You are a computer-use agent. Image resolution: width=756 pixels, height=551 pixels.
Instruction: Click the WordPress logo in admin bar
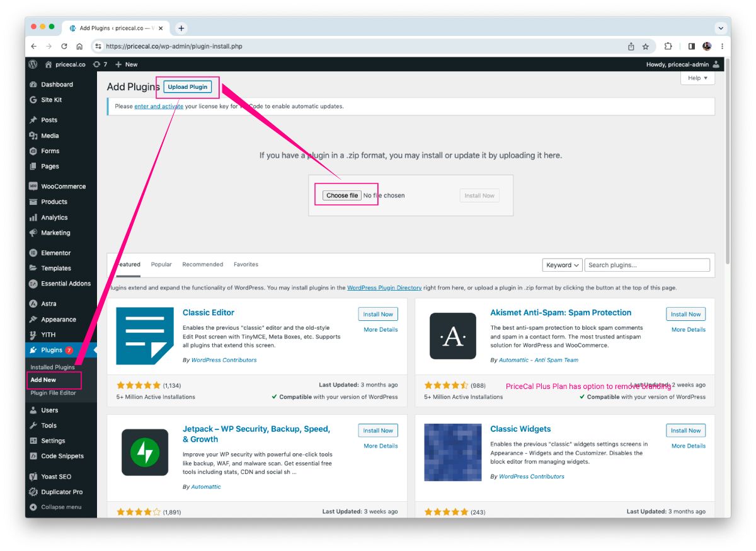33,64
